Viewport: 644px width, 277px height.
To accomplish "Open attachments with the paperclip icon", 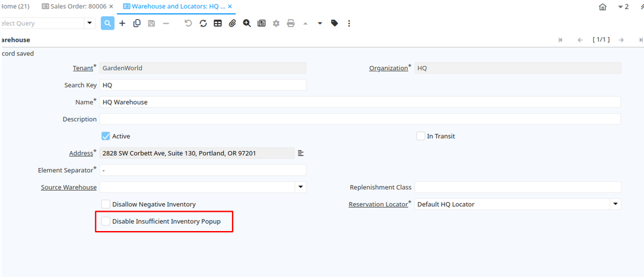I will pyautogui.click(x=232, y=23).
